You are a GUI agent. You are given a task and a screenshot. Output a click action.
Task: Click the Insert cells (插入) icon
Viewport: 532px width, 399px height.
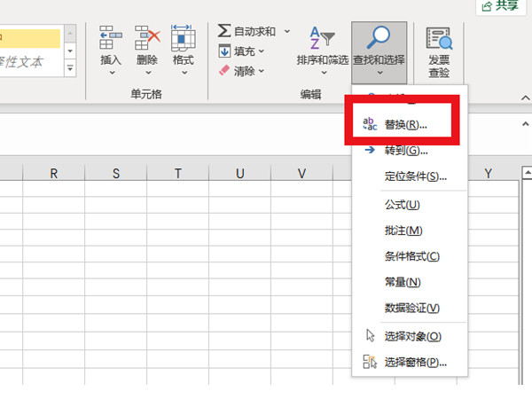click(111, 38)
